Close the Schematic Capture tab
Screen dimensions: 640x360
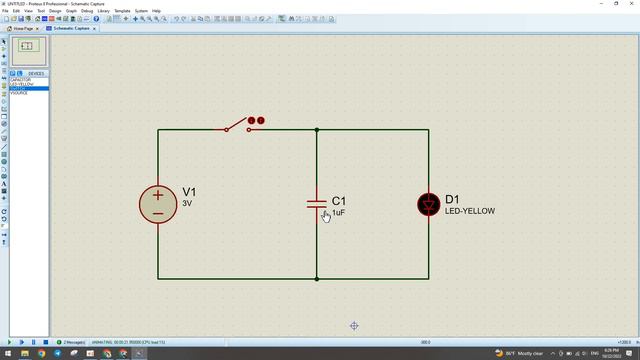(94, 29)
